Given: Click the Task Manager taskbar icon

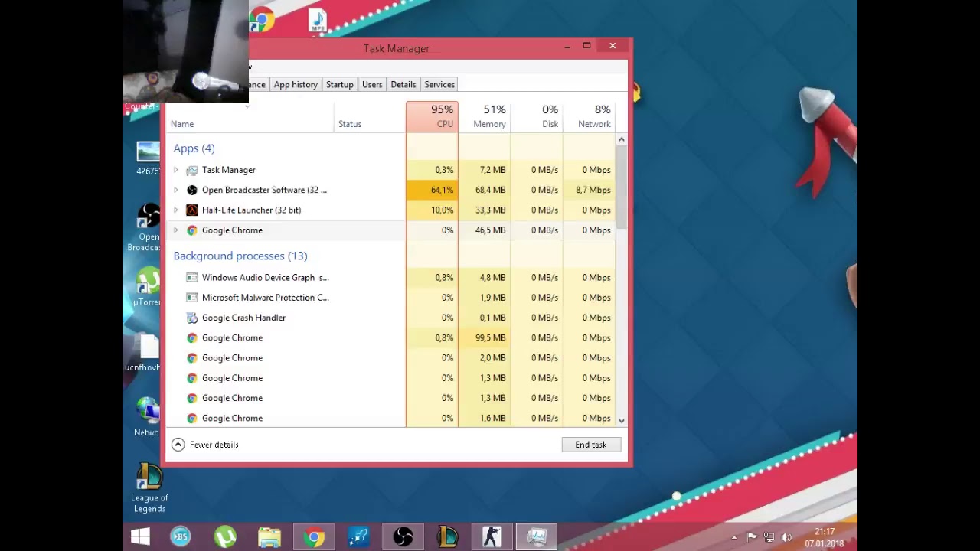Looking at the screenshot, I should pos(536,536).
